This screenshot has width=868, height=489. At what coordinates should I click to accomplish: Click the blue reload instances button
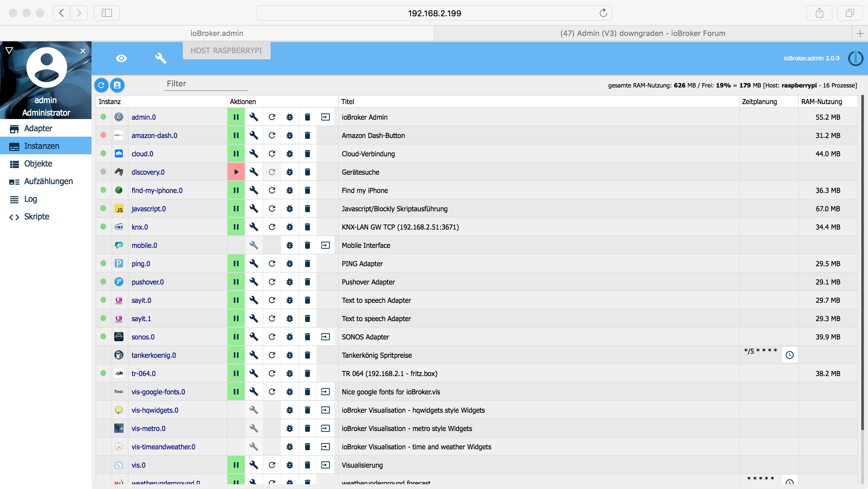[x=101, y=85]
